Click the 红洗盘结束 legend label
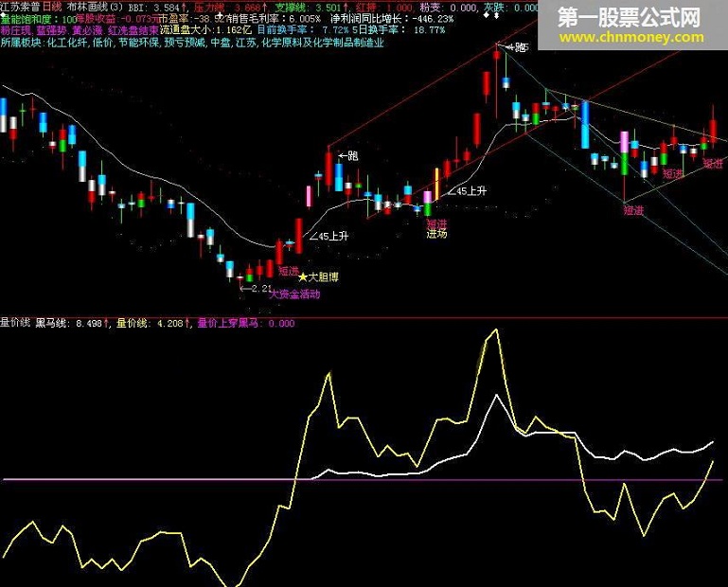This screenshot has width=728, height=587. click(133, 30)
